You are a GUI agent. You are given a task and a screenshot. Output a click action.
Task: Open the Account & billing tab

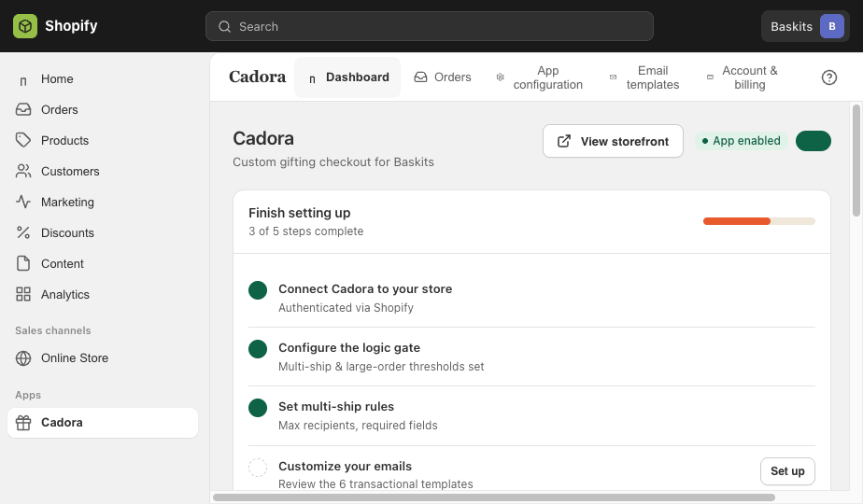(743, 77)
